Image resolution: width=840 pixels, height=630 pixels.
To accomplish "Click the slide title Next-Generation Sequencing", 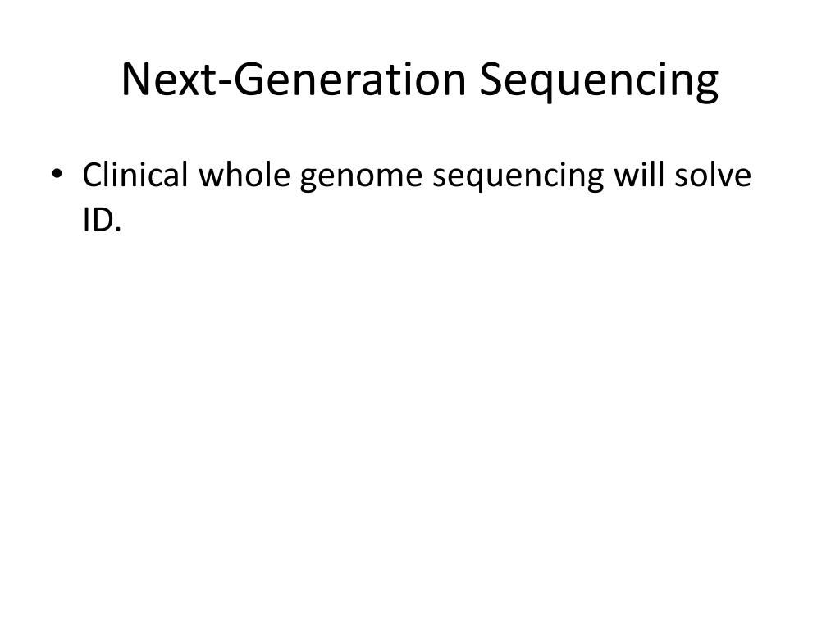I will pos(420,80).
